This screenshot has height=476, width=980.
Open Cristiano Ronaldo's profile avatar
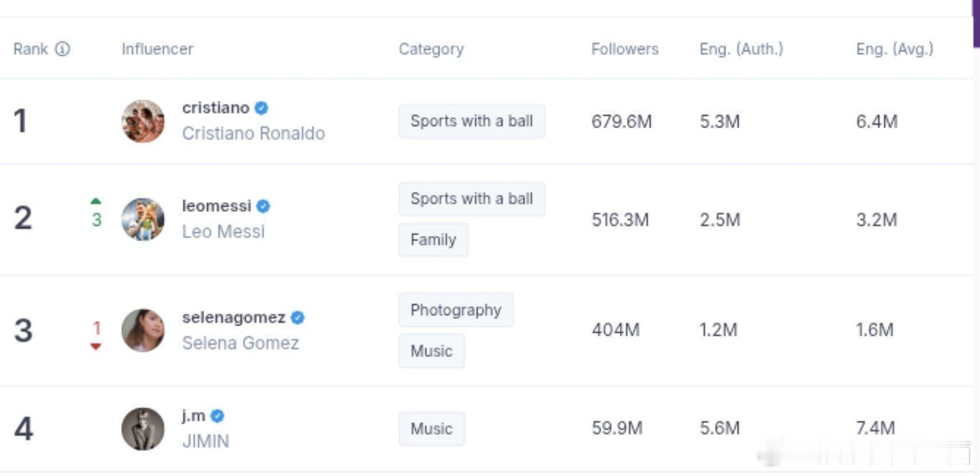coord(143,121)
